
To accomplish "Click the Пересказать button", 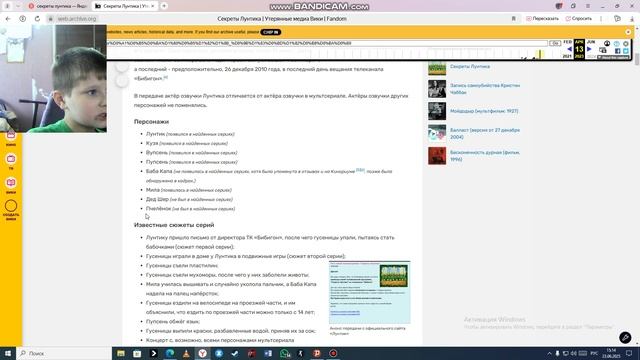I will click(542, 19).
